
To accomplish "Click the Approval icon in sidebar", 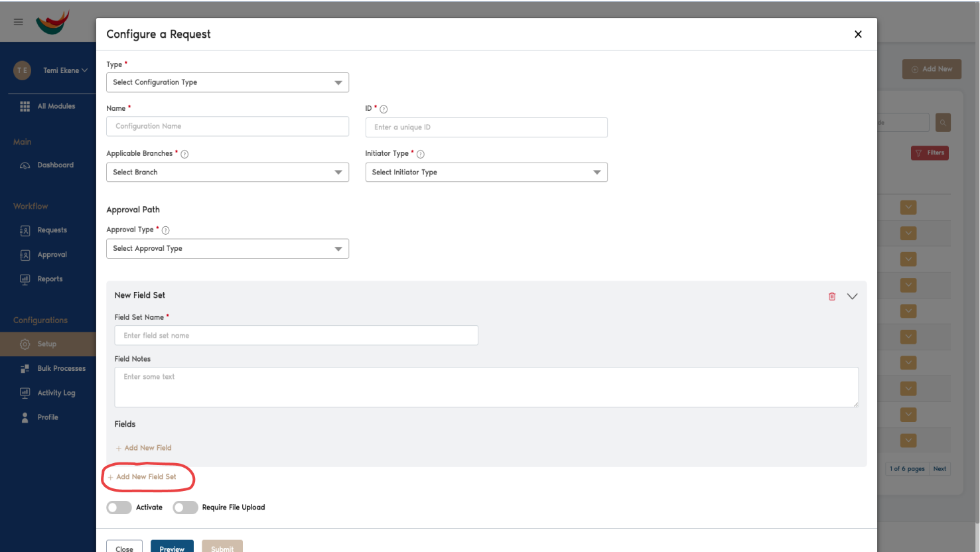I will point(25,254).
